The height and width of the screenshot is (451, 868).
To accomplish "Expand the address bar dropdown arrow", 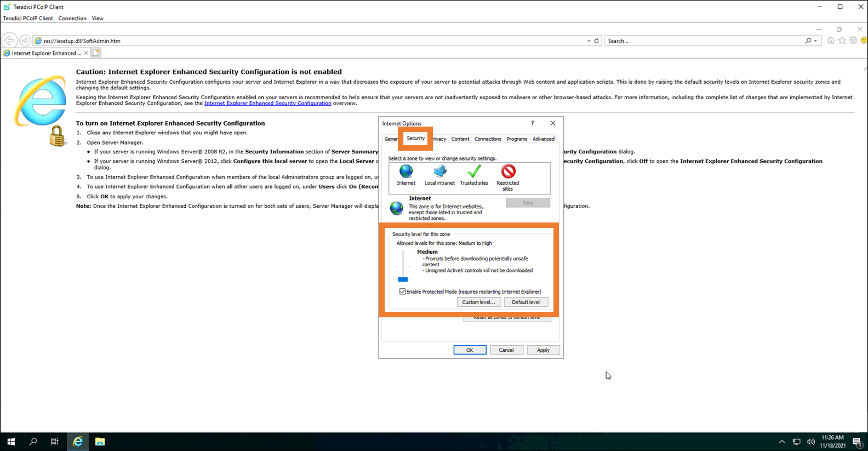I will point(589,41).
